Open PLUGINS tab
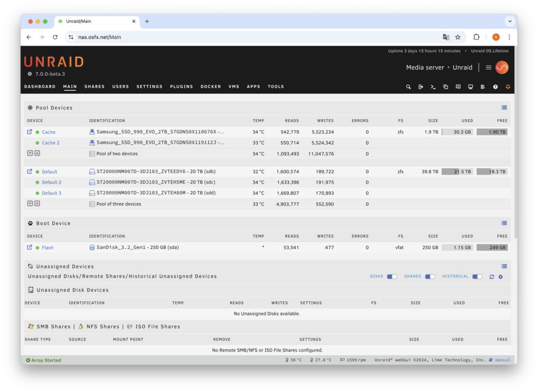The width and height of the screenshot is (538, 392). coord(181,87)
